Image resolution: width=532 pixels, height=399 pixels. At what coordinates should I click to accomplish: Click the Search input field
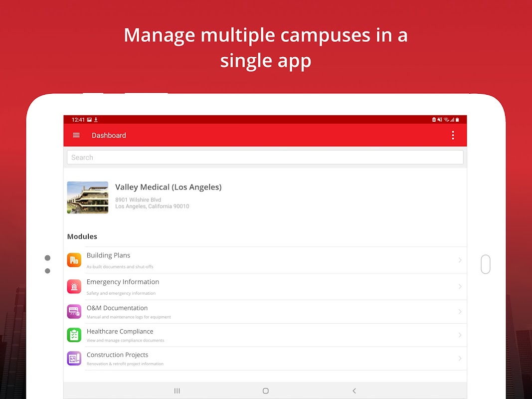[x=265, y=158]
